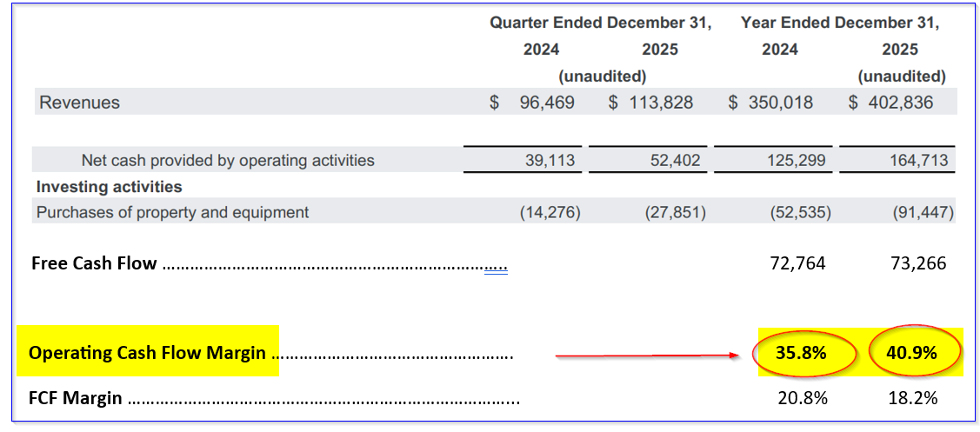Viewport: 980px width, 432px height.
Task: Select the free cash flow value 72,764
Action: click(x=799, y=263)
